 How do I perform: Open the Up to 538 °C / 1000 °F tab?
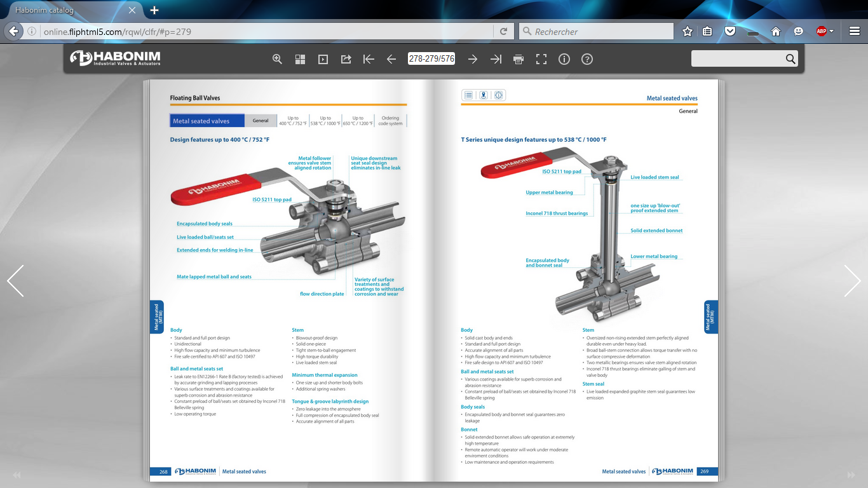pyautogui.click(x=325, y=121)
